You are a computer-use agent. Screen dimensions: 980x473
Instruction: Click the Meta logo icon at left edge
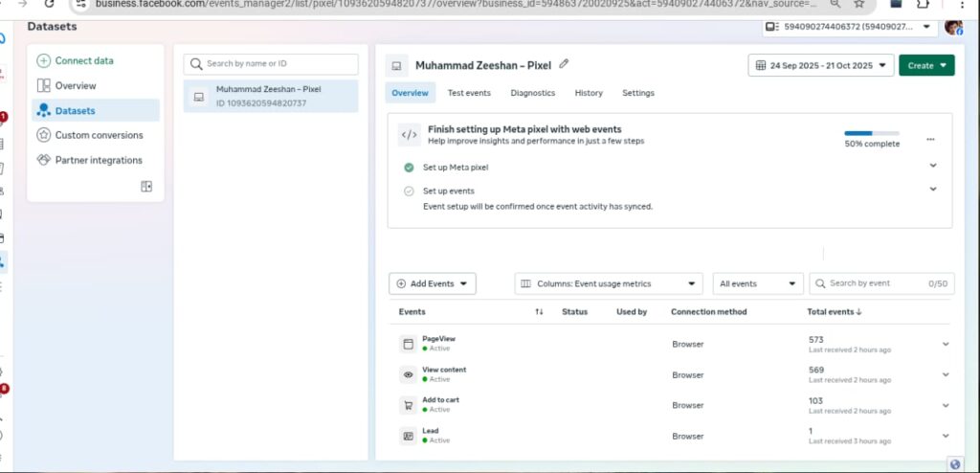click(x=3, y=39)
